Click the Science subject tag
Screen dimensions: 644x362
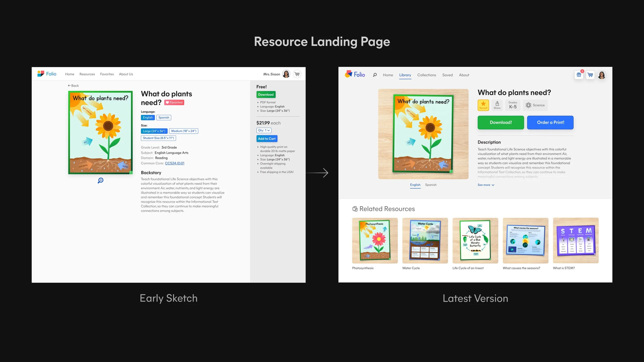[x=535, y=105]
